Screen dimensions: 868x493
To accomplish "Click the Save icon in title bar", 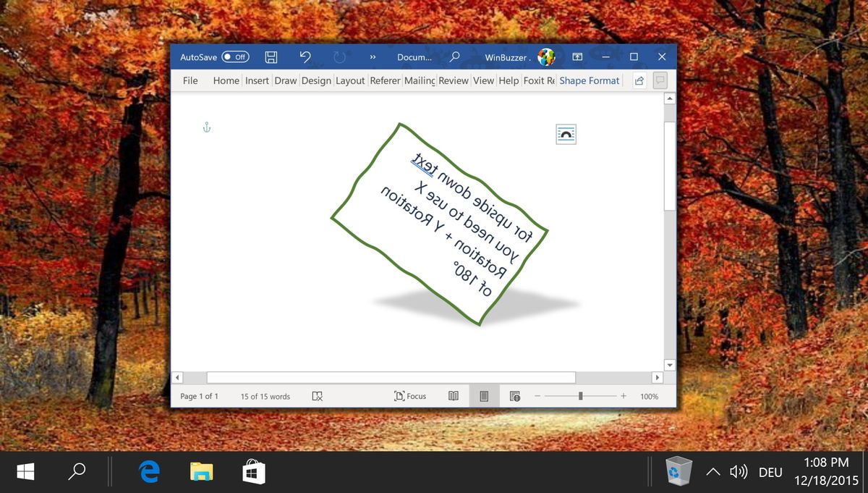I will [x=271, y=57].
